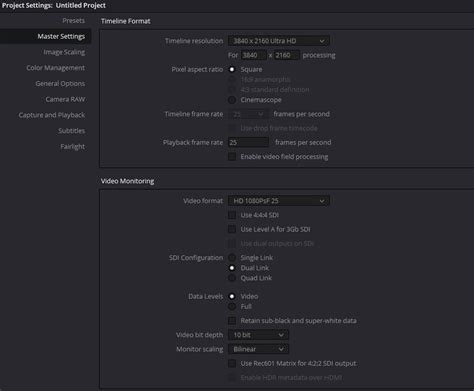Open the Video format dropdown

click(x=279, y=201)
